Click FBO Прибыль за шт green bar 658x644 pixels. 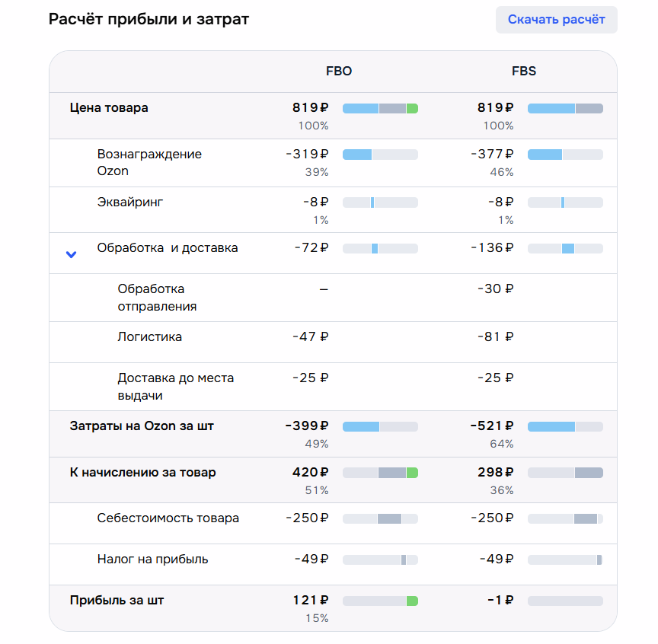coord(412,601)
